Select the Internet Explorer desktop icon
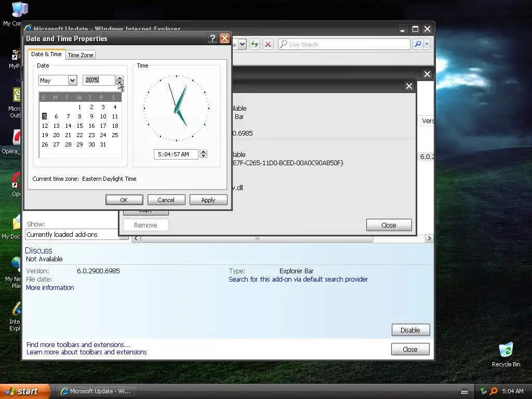The width and height of the screenshot is (532, 399). tap(15, 316)
